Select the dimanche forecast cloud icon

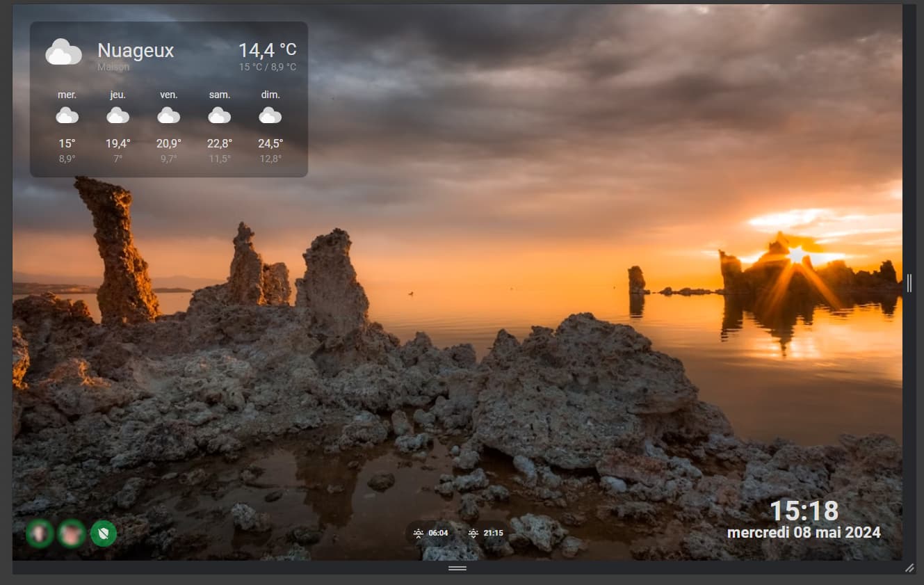pos(270,114)
